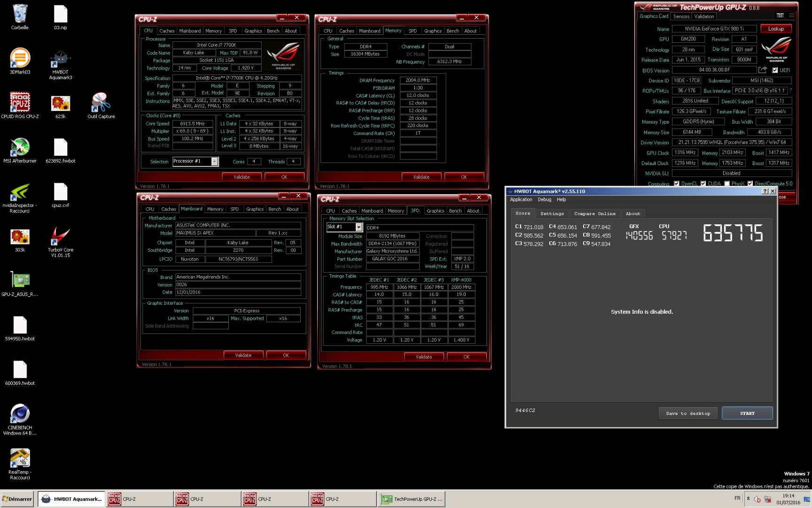Click the Aquamark title bar help button
Image resolution: width=812 pixels, height=508 pixels.
tap(765, 191)
